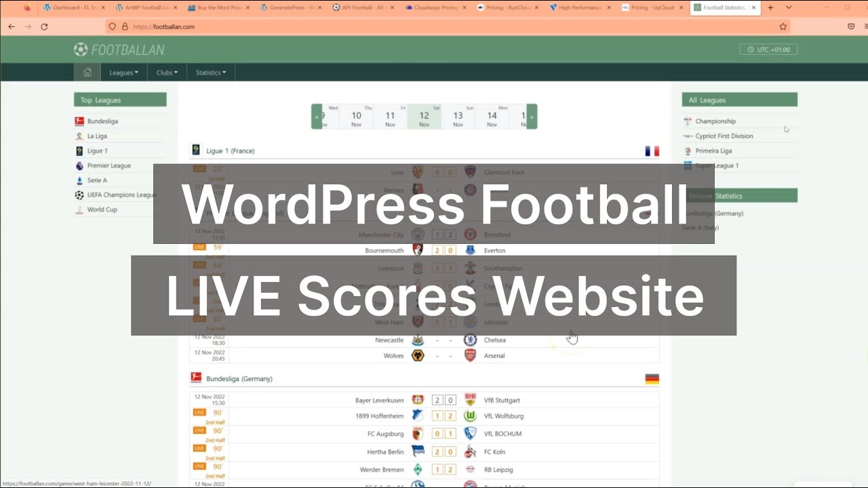Viewport: 868px width, 488px height.
Task: Expand the Statistics dropdown
Action: click(210, 72)
